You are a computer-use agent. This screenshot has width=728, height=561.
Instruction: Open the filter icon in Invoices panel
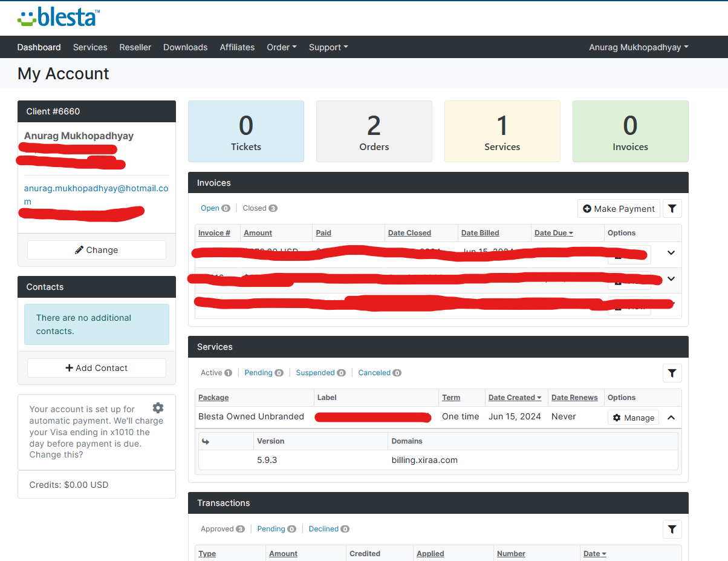point(672,209)
